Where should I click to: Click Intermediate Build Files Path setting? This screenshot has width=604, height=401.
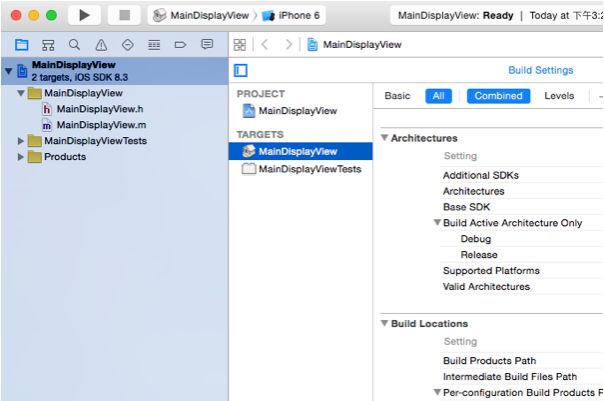tap(510, 377)
